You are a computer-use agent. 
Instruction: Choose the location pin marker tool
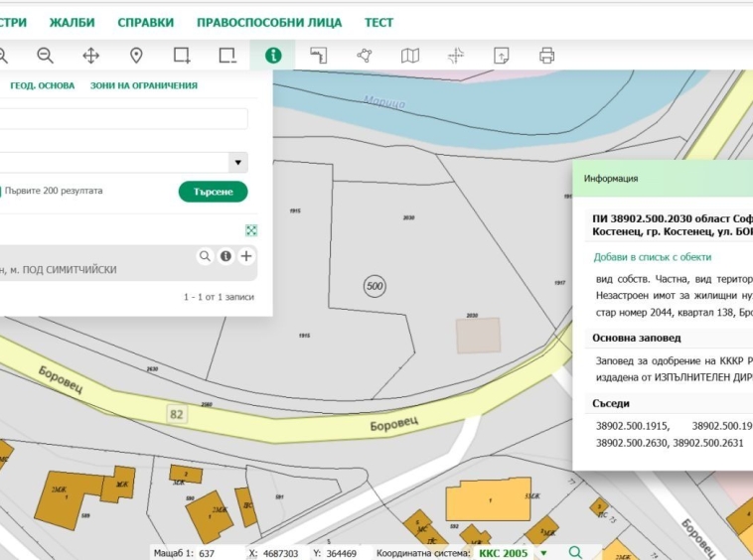tap(136, 56)
